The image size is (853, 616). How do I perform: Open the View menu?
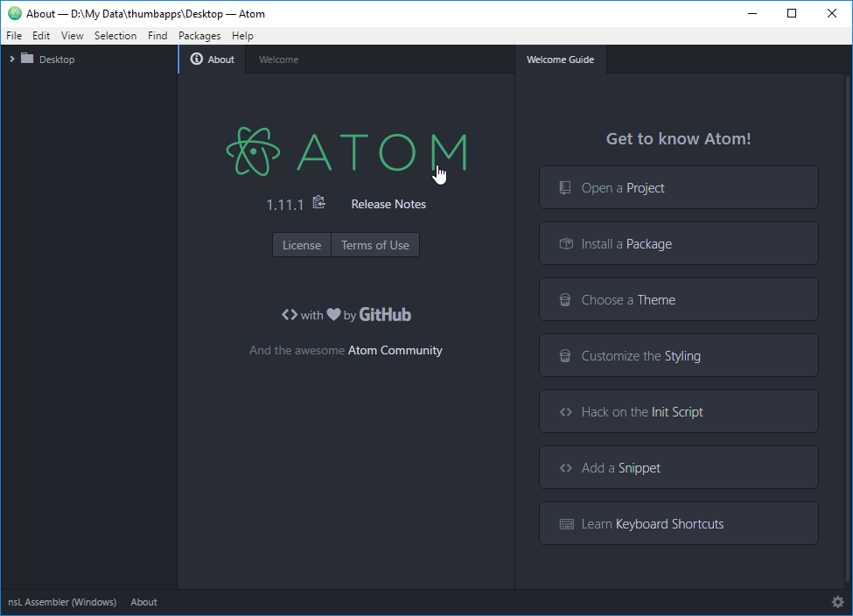pyautogui.click(x=72, y=35)
